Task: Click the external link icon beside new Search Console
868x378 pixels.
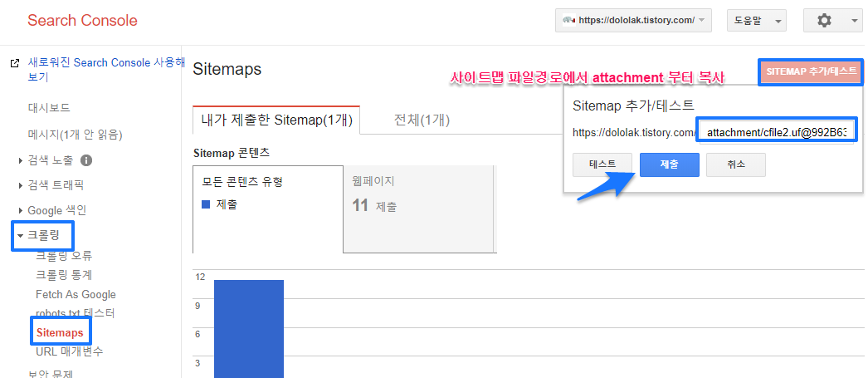Action: click(15, 63)
